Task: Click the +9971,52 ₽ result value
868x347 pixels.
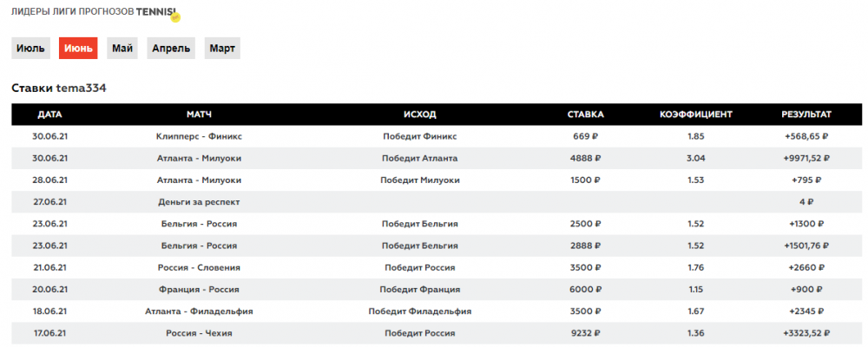Action: click(x=806, y=158)
